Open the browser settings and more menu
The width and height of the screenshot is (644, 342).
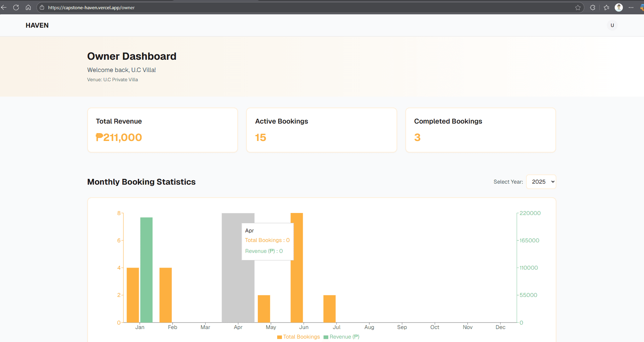coord(631,8)
